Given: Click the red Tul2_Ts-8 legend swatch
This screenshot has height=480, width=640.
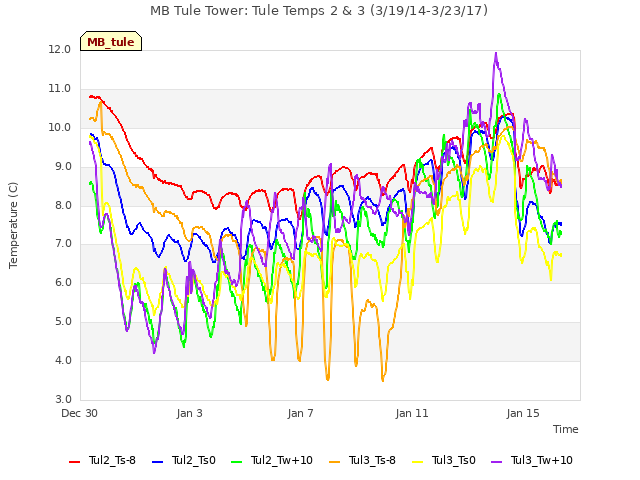Looking at the screenshot, I should click(75, 461).
